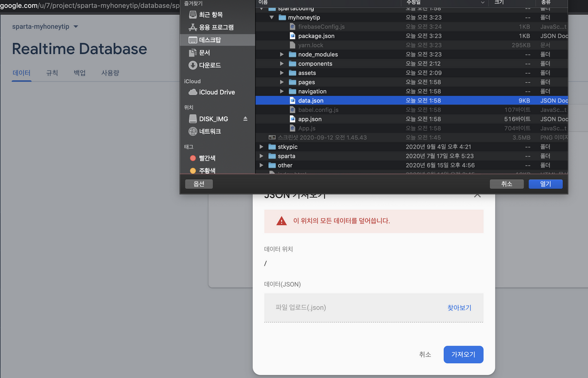The height and width of the screenshot is (378, 588).
Task: Click the App.js file icon
Action: pyautogui.click(x=293, y=128)
